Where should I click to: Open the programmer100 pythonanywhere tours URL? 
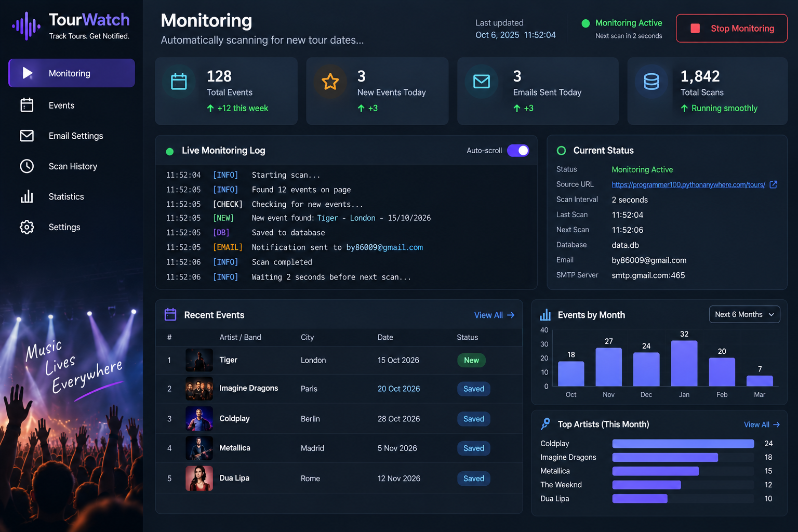pos(688,184)
